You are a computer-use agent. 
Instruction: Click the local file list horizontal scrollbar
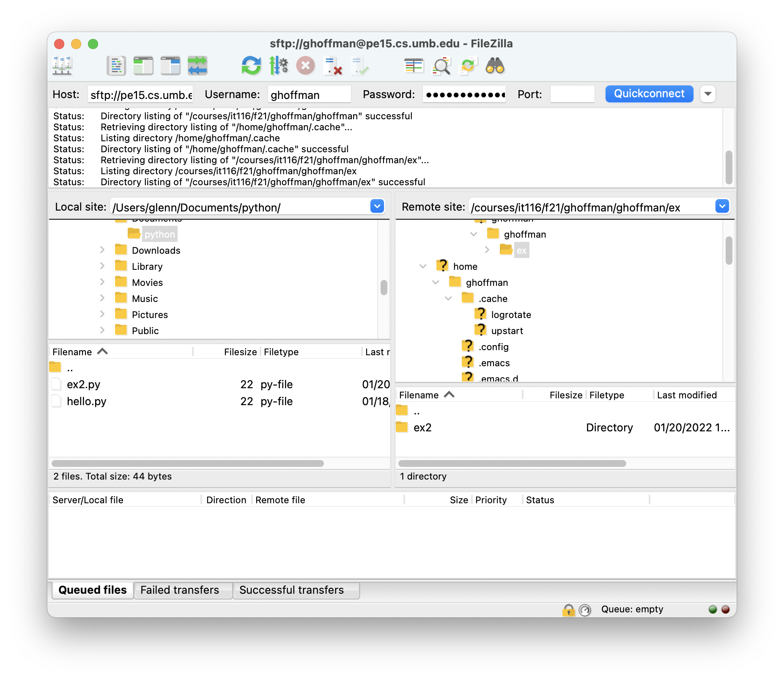[x=188, y=463]
